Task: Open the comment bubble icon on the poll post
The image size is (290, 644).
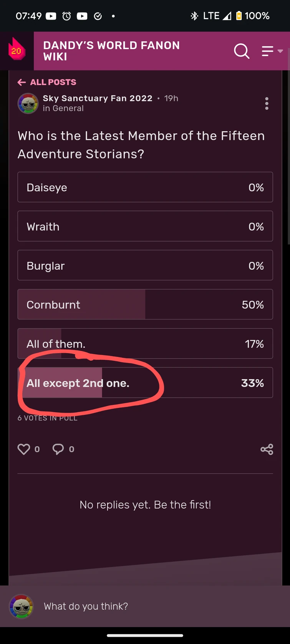Action: coord(58,449)
